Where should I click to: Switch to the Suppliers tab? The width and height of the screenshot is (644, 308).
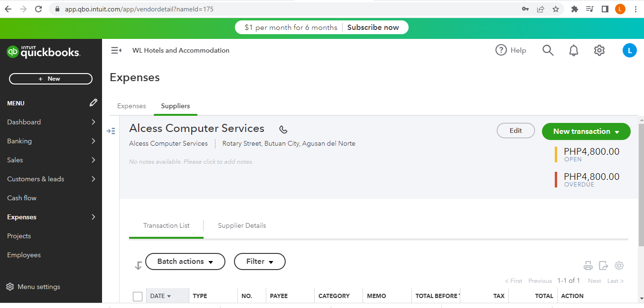coord(176,106)
